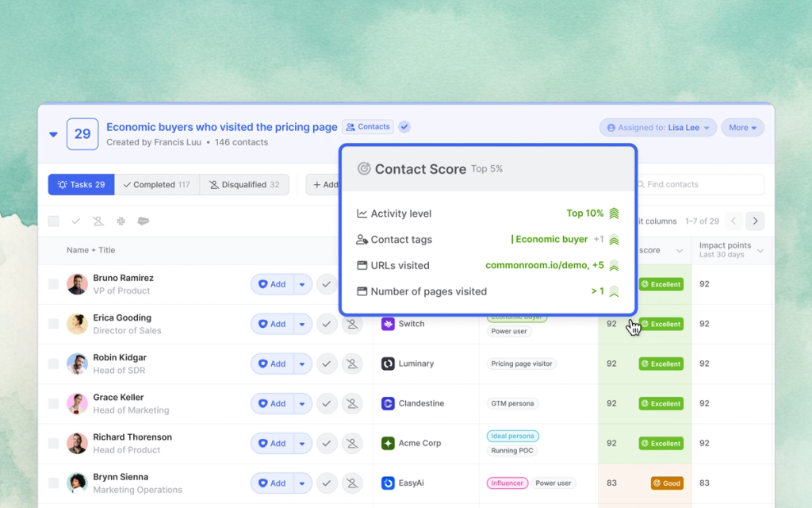This screenshot has width=812, height=508.
Task: Focus the Find contacts search field
Action: [699, 184]
